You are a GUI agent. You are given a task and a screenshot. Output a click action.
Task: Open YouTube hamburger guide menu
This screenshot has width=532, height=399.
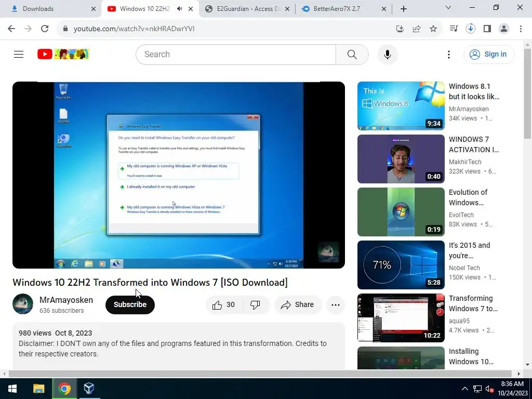coord(19,54)
